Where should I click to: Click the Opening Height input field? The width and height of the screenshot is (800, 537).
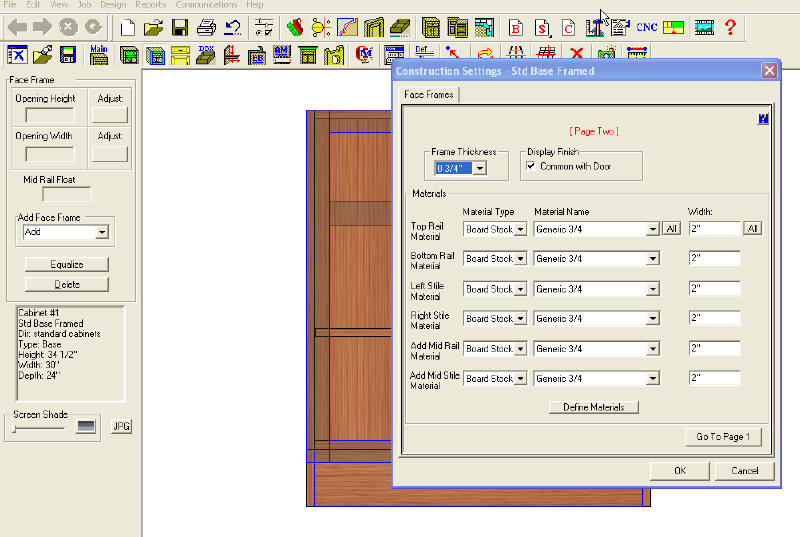pyautogui.click(x=50, y=115)
